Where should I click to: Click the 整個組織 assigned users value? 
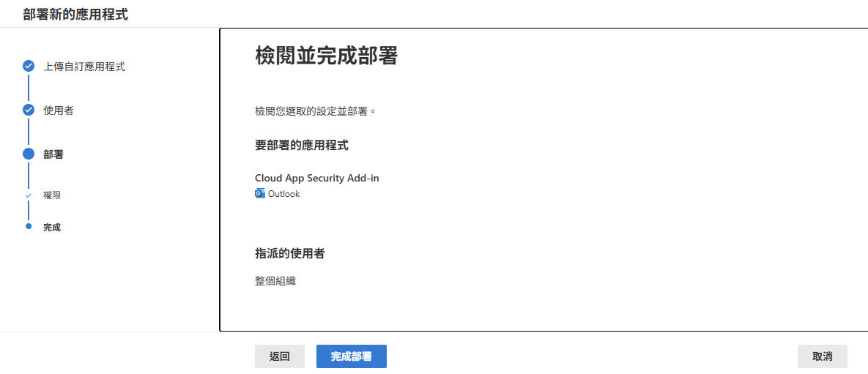coord(275,280)
